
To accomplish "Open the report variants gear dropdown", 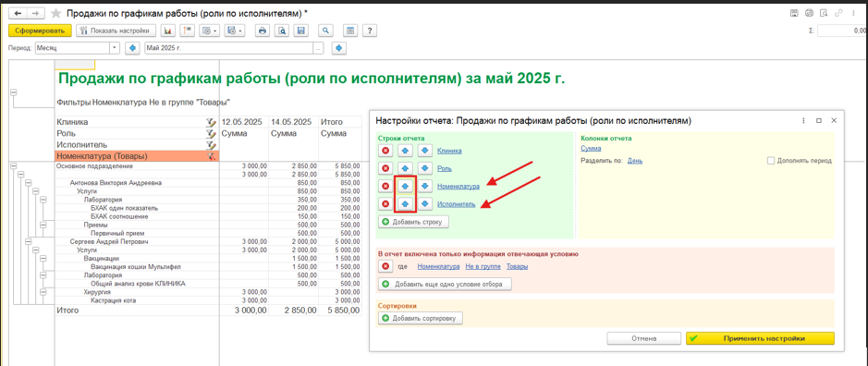I will click(x=210, y=30).
